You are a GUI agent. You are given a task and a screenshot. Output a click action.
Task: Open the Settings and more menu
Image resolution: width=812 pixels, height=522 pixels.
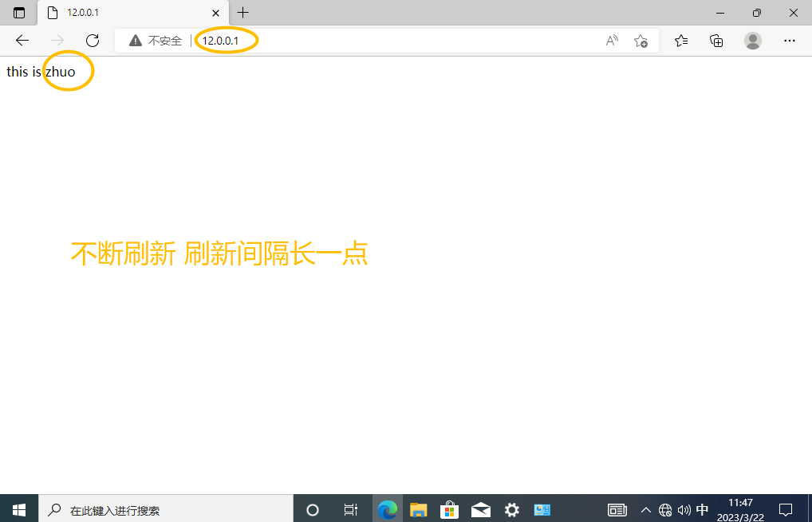point(789,41)
